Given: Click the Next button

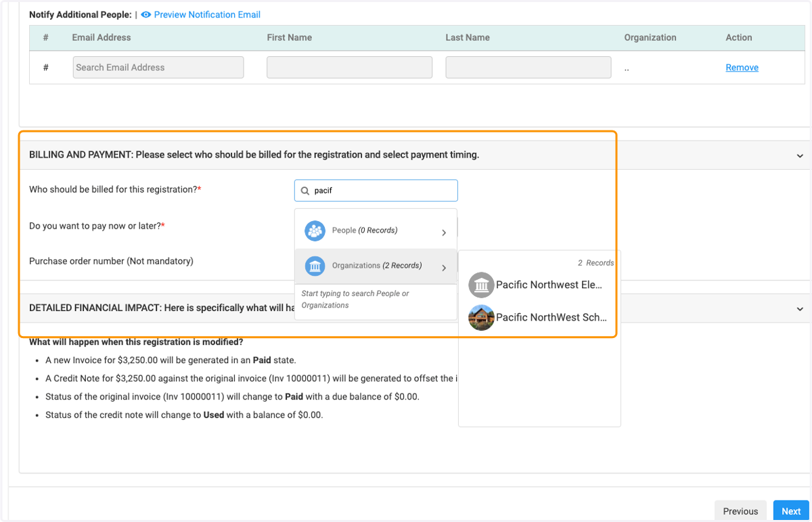Looking at the screenshot, I should (791, 511).
